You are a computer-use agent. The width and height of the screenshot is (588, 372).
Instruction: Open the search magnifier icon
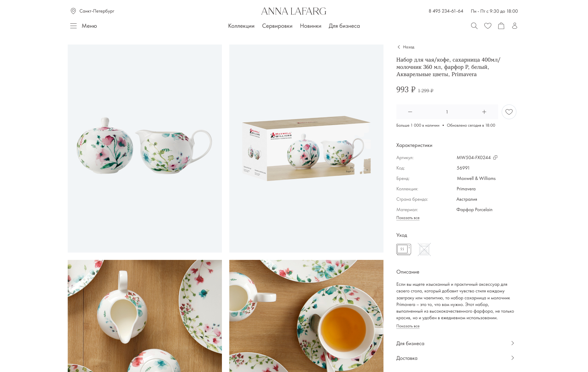tap(474, 26)
